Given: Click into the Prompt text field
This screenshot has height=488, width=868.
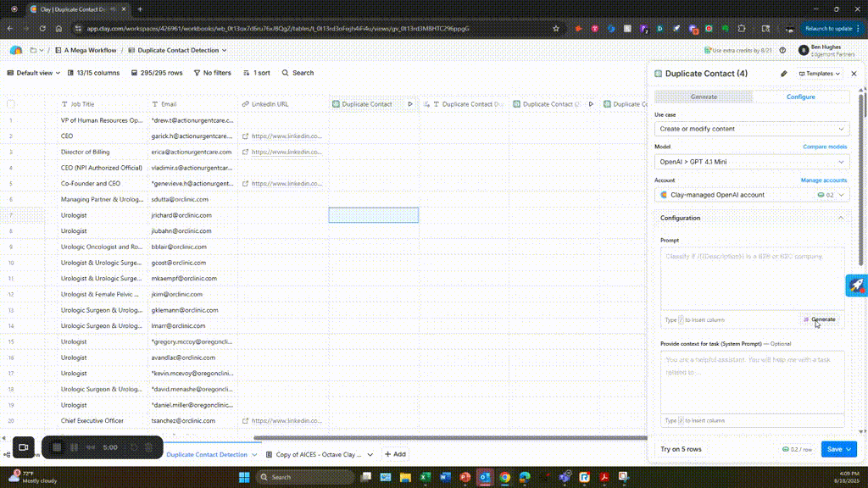Looking at the screenshot, I should click(751, 278).
